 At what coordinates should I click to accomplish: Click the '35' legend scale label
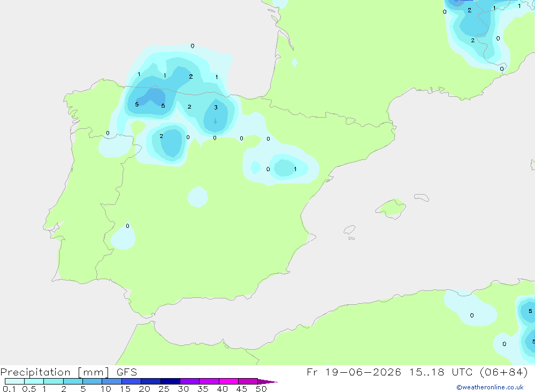[203, 389]
